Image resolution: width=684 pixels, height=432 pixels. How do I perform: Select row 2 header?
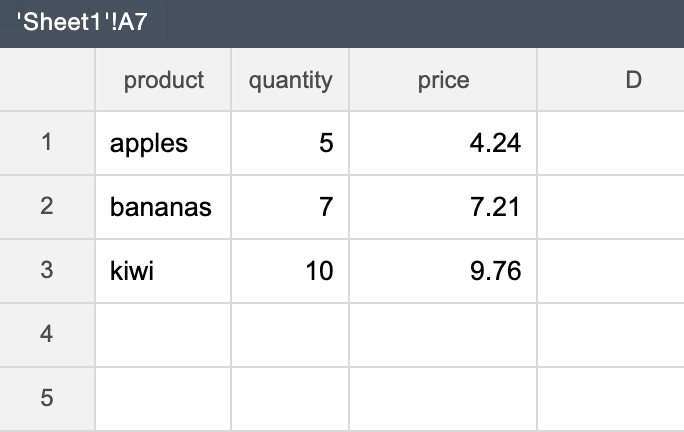(47, 207)
